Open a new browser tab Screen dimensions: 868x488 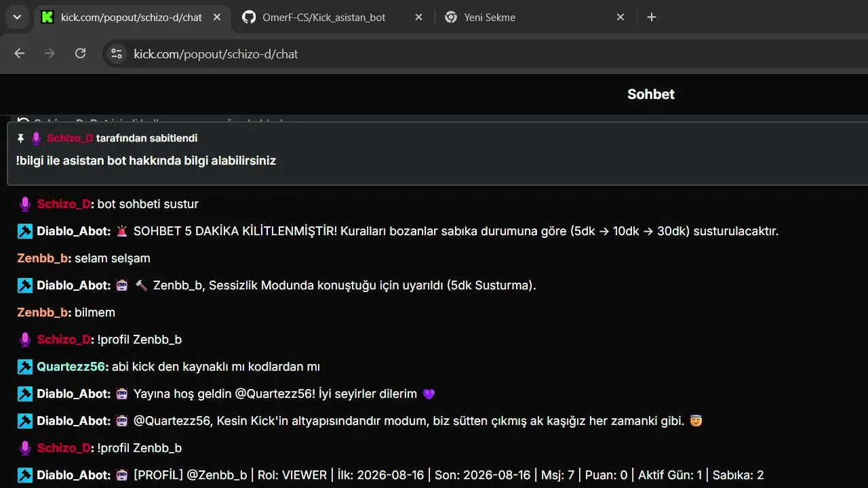tap(652, 17)
